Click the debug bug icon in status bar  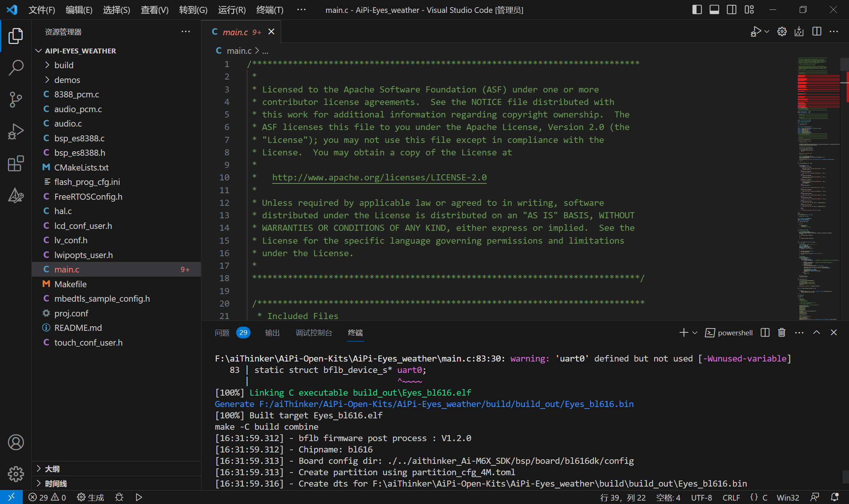pyautogui.click(x=119, y=497)
